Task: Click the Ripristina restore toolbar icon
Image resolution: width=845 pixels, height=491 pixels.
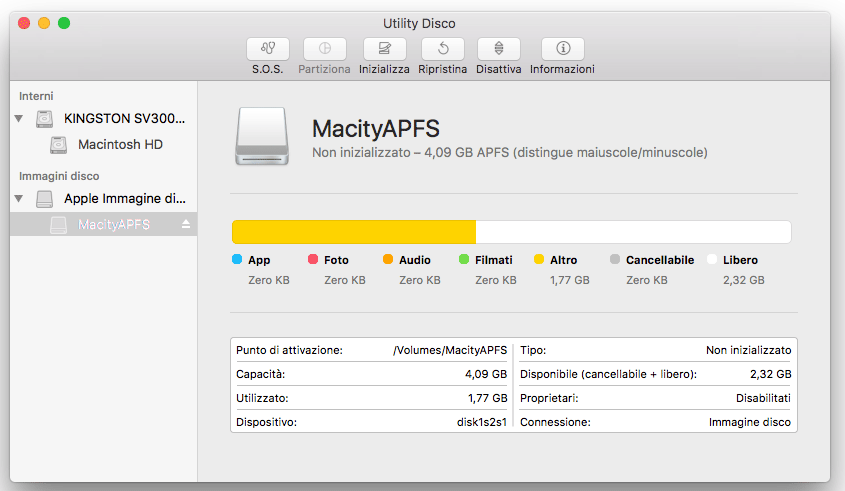Action: pyautogui.click(x=442, y=48)
